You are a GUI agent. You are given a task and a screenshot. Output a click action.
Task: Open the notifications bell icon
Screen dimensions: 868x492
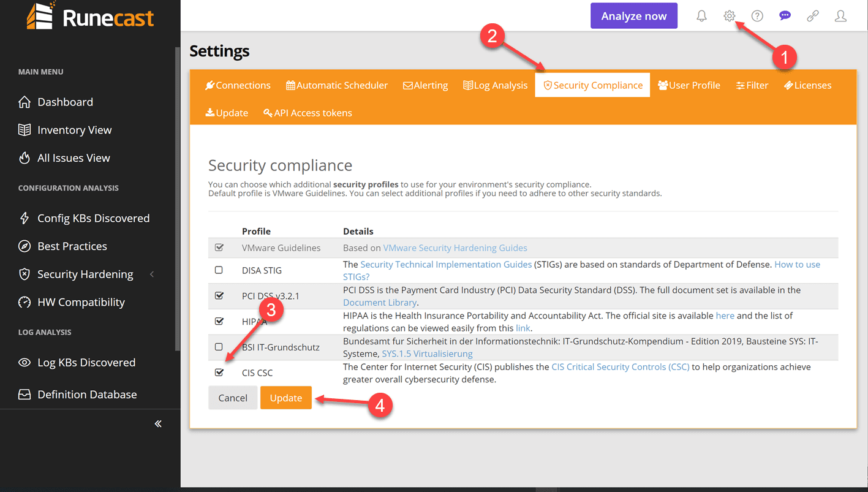[701, 17]
